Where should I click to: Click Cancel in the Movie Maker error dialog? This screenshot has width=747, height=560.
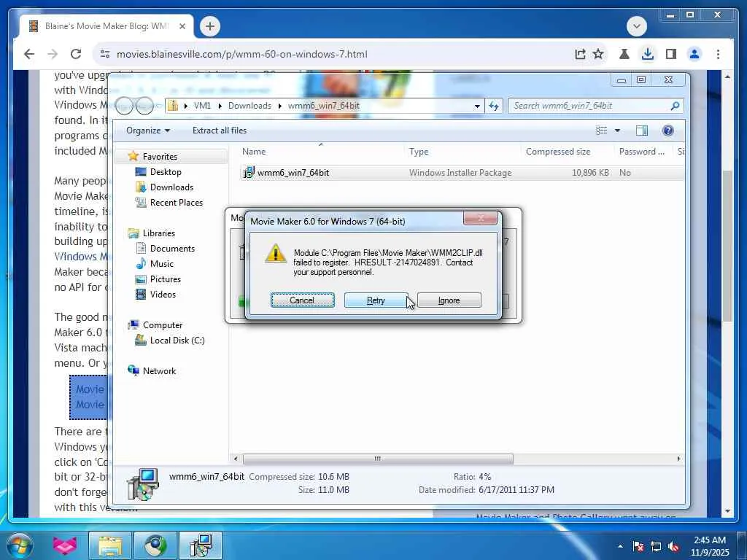click(302, 300)
